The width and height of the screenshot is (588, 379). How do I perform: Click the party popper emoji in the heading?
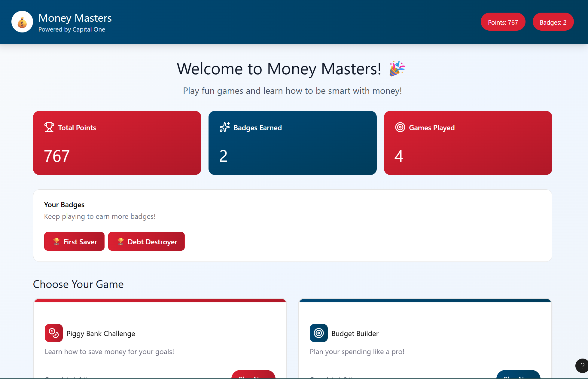click(x=397, y=69)
